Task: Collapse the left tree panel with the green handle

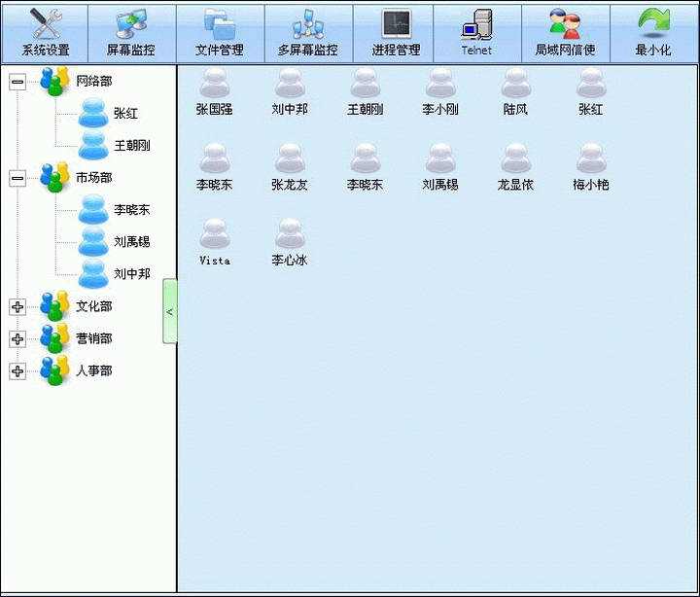Action: tap(170, 311)
